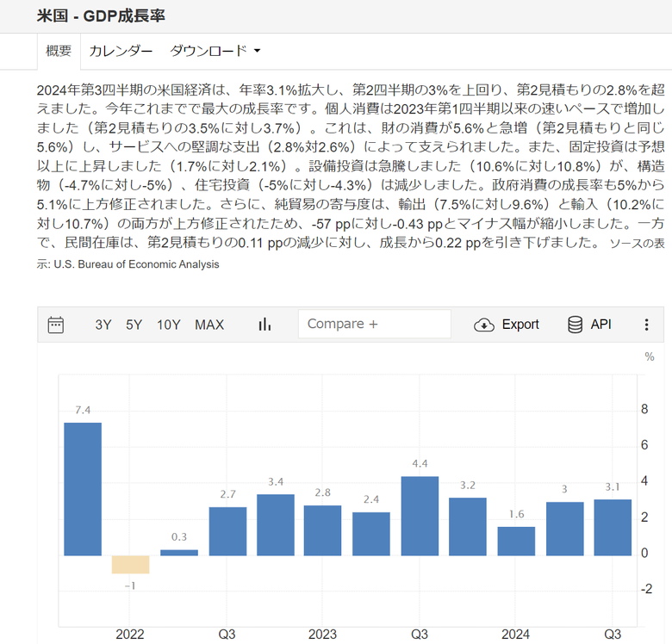Click the Export cloud download icon
Image resolution: width=672 pixels, height=644 pixels.
(x=484, y=325)
